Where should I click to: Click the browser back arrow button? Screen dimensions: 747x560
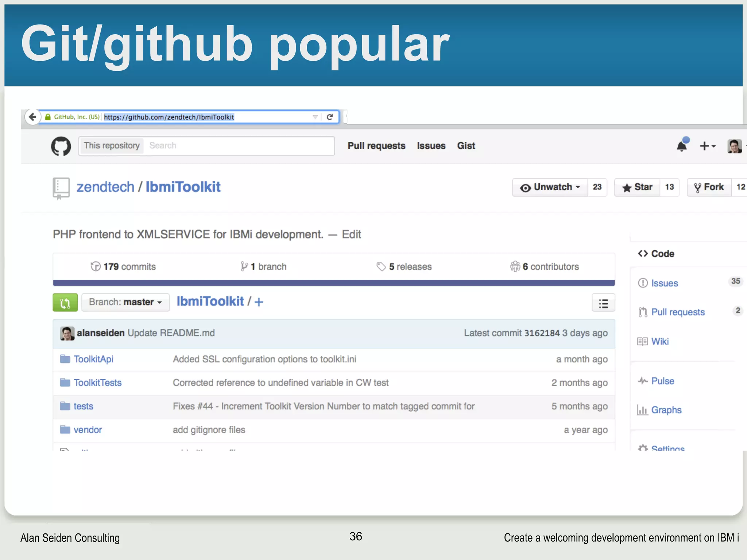click(x=32, y=117)
